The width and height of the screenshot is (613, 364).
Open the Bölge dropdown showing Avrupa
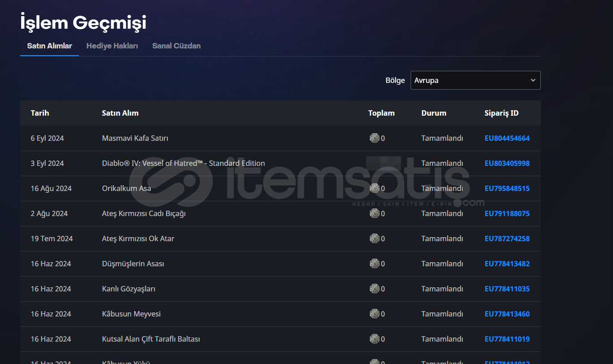pyautogui.click(x=475, y=80)
